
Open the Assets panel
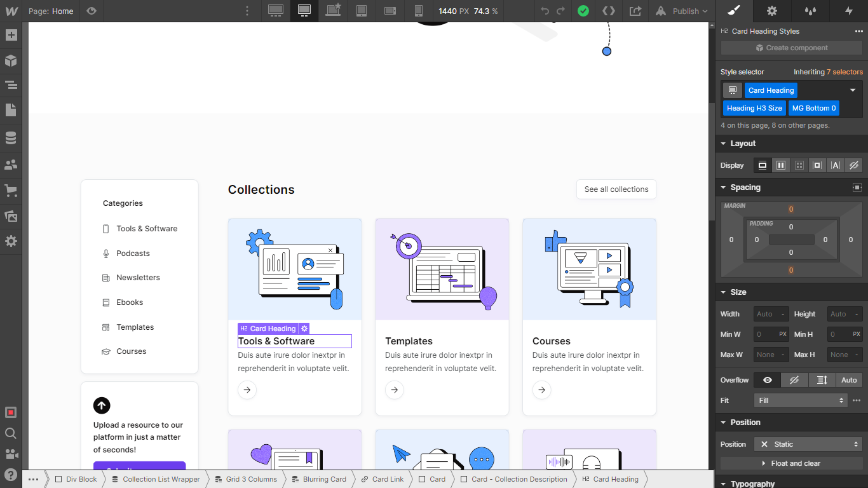coord(10,216)
